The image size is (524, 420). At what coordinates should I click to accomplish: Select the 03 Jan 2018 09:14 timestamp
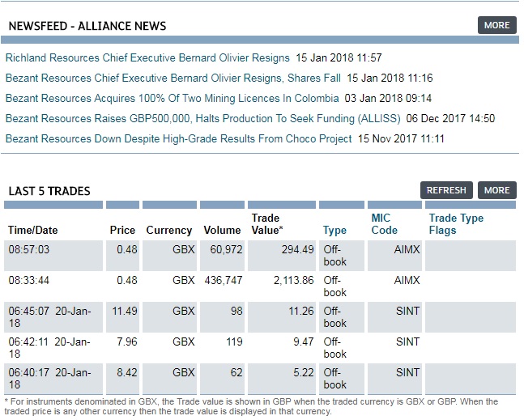(388, 98)
